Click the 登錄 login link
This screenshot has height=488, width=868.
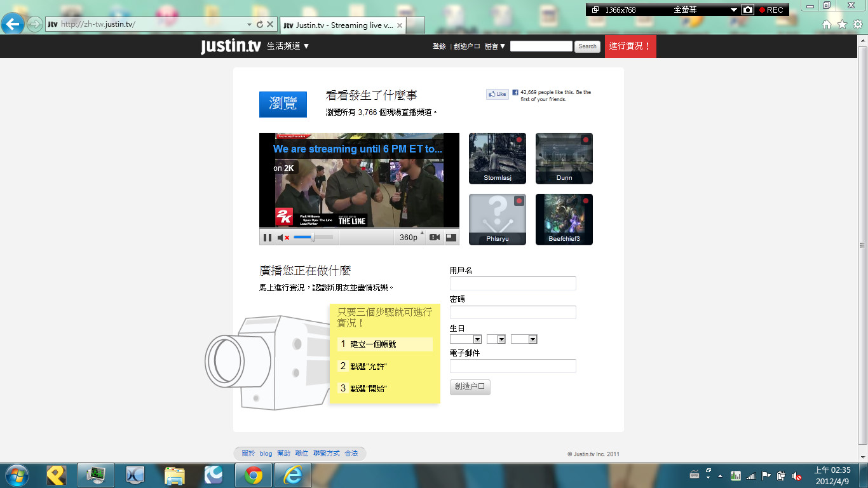pos(439,46)
